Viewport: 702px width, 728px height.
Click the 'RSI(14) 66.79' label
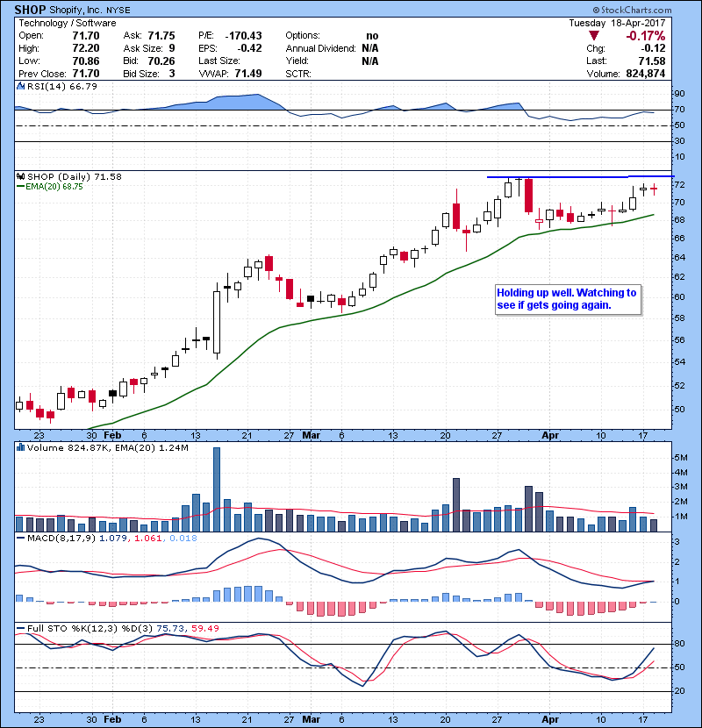tap(62, 86)
